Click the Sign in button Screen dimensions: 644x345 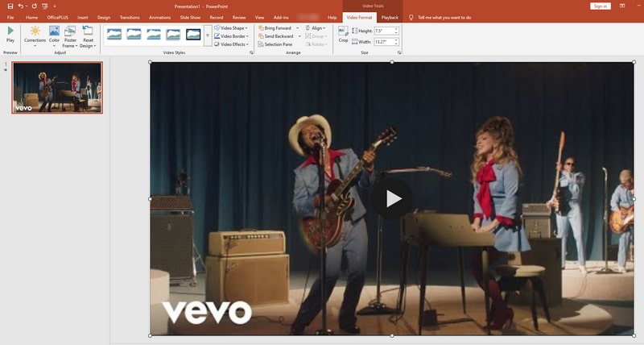coord(601,6)
